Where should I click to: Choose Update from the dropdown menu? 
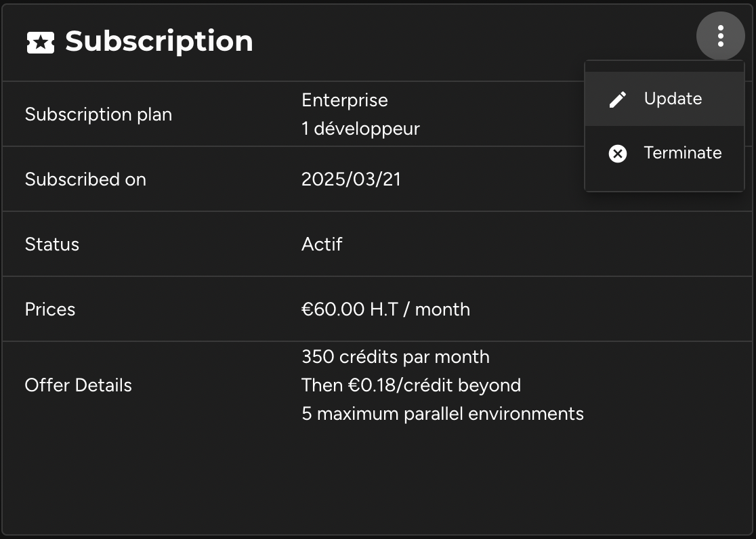(665, 99)
